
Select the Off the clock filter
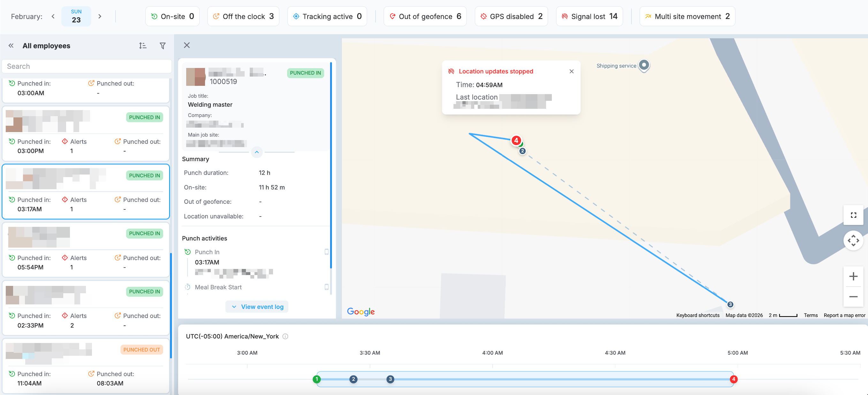tap(243, 17)
